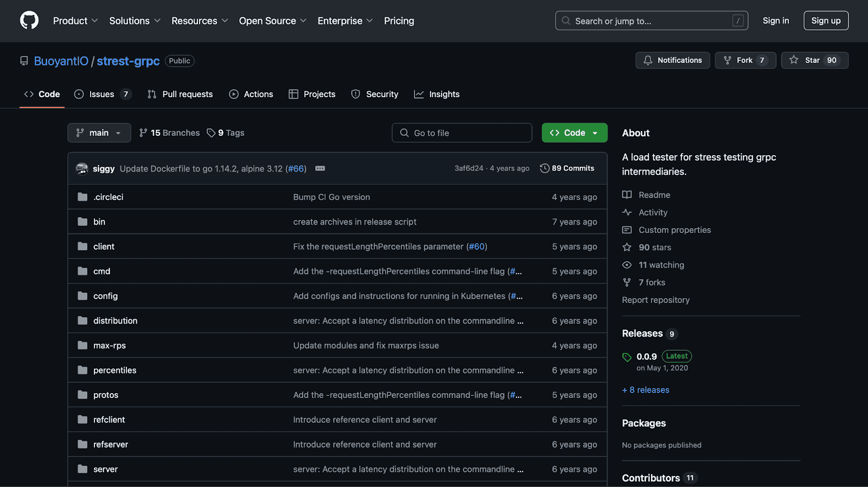
Task: Click the Pricing link
Action: click(399, 21)
